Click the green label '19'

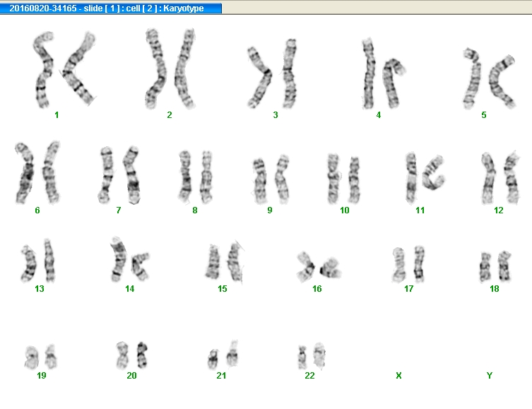click(42, 375)
